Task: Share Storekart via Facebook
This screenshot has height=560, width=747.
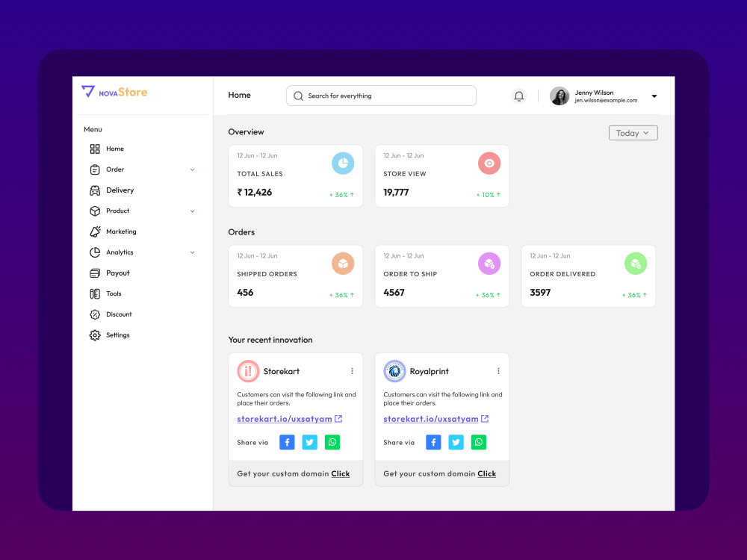Action: pyautogui.click(x=287, y=442)
